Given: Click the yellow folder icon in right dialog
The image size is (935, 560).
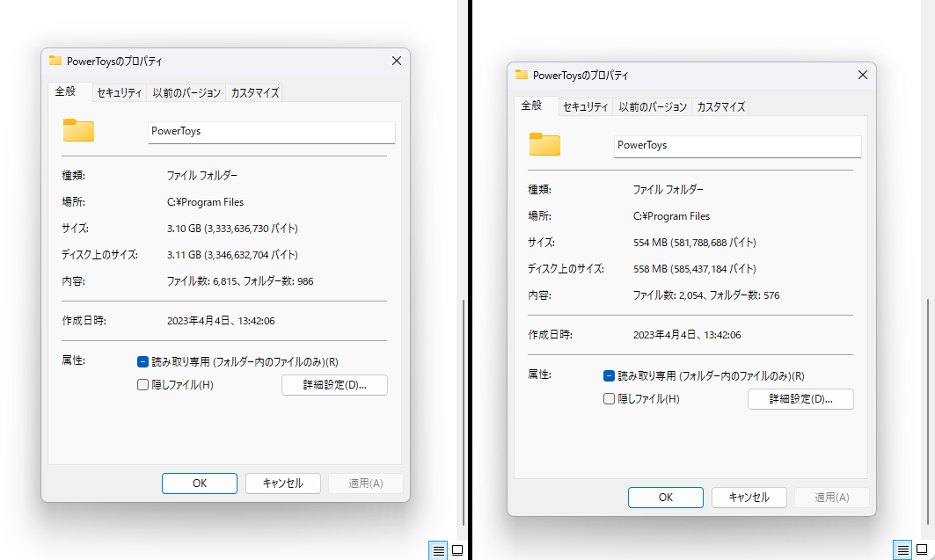Looking at the screenshot, I should pos(544,144).
